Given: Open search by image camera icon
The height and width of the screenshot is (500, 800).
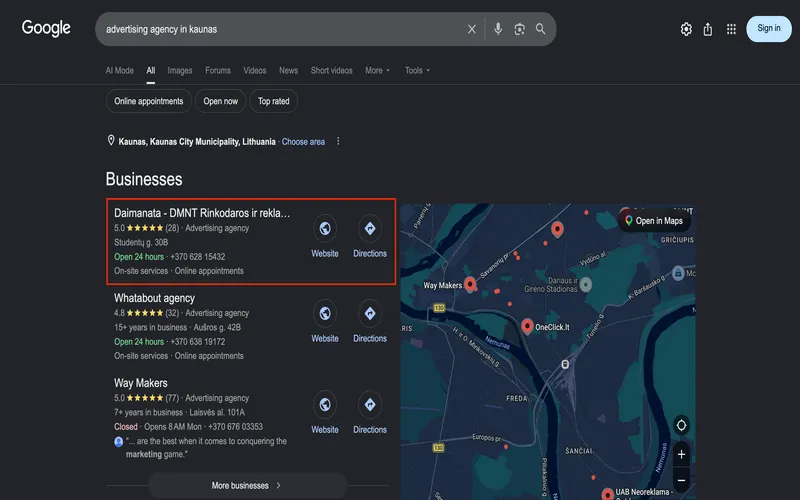Looking at the screenshot, I should pyautogui.click(x=519, y=29).
